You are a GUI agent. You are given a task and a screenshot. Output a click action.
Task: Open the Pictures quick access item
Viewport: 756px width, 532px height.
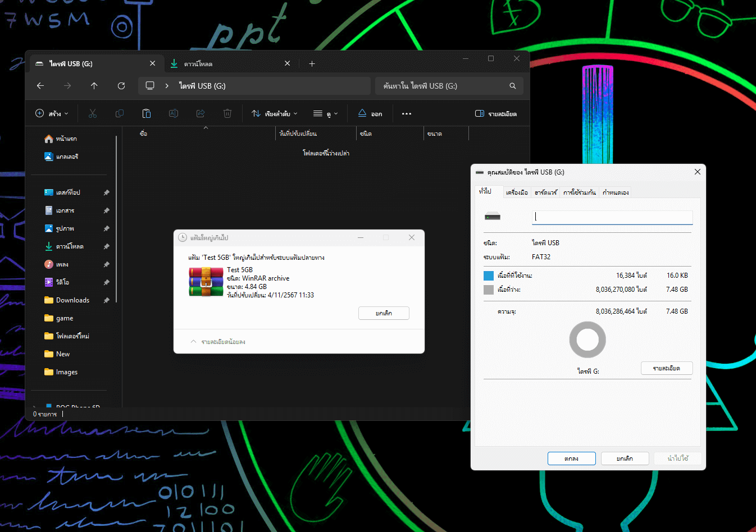pyautogui.click(x=60, y=228)
